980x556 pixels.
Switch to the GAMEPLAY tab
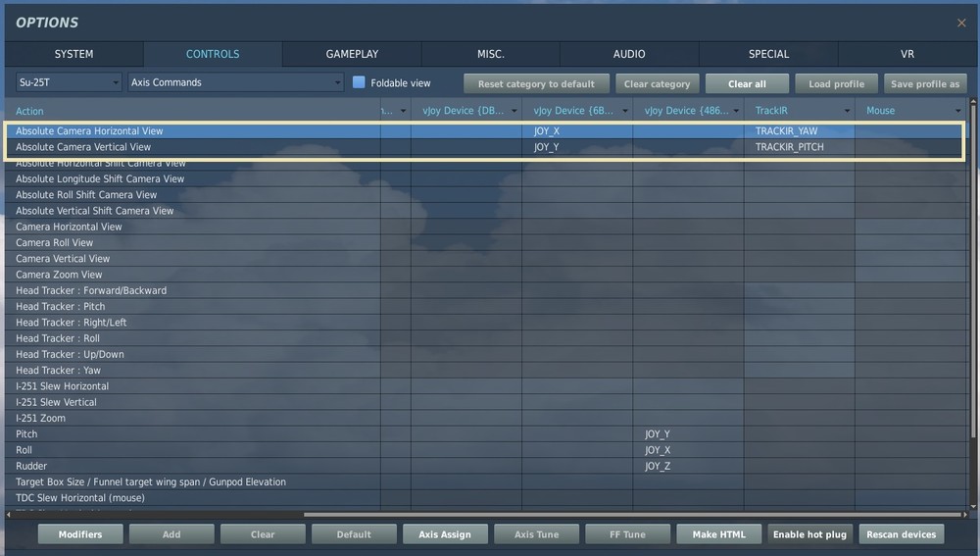click(x=352, y=54)
